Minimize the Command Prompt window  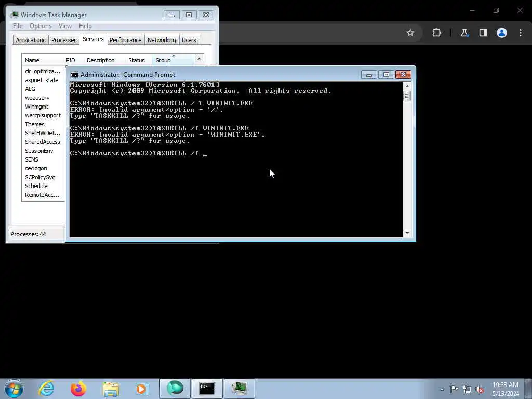click(369, 75)
